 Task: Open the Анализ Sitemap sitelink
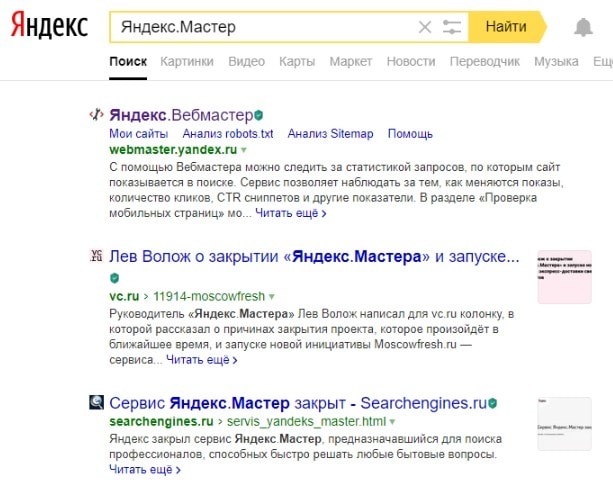(x=330, y=134)
